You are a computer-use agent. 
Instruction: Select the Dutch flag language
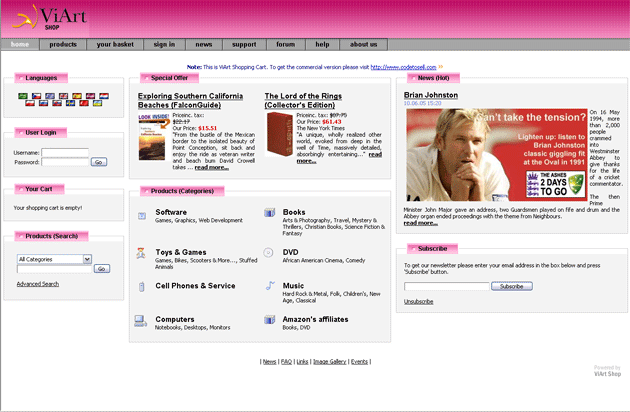[x=104, y=96]
